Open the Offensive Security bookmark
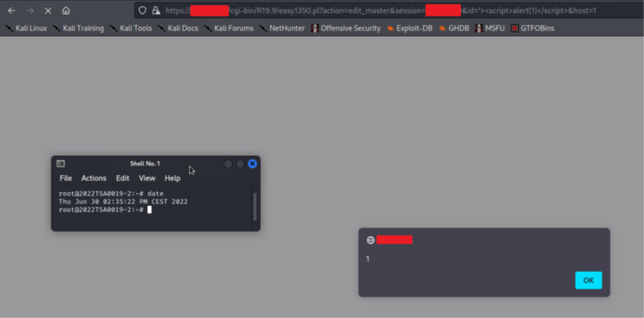644x318 pixels. coord(346,28)
